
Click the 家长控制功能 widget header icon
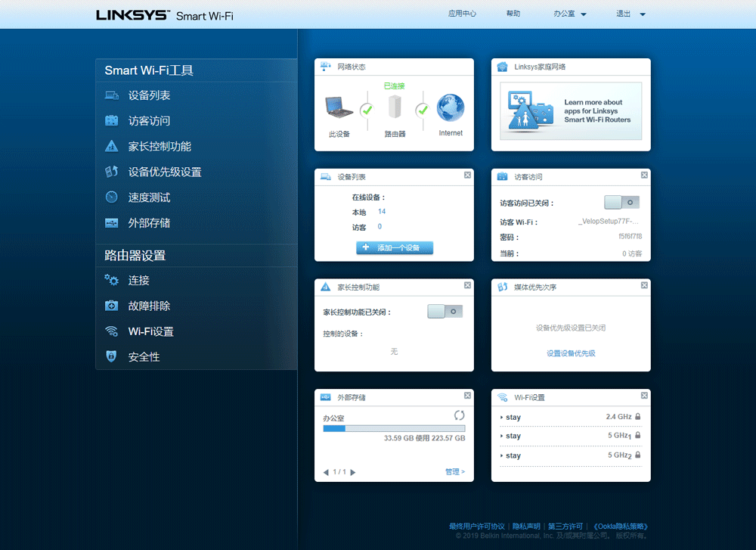(325, 287)
